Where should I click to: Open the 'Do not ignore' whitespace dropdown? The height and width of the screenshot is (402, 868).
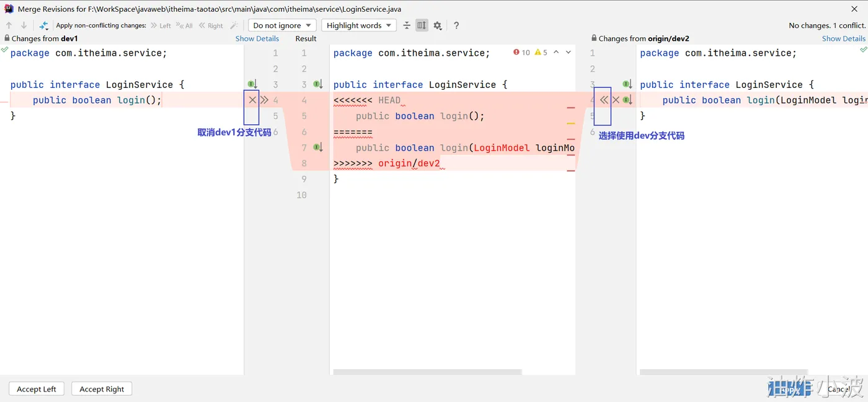coord(282,25)
